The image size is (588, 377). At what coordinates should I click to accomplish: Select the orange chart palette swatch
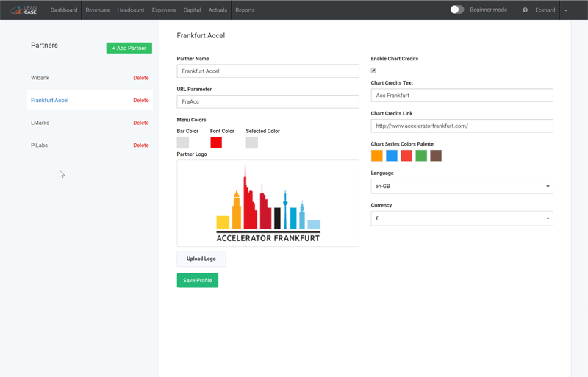click(377, 156)
